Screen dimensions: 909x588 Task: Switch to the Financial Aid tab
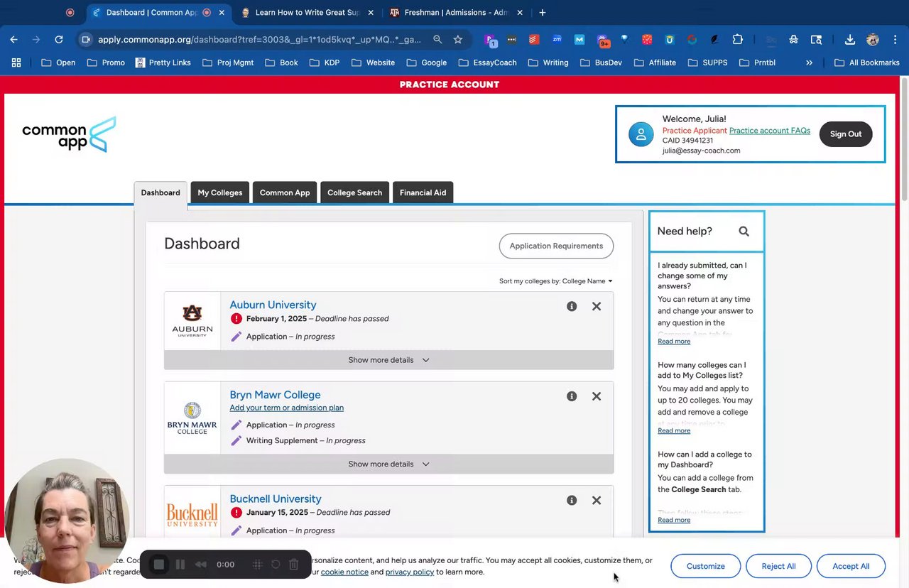click(x=423, y=192)
